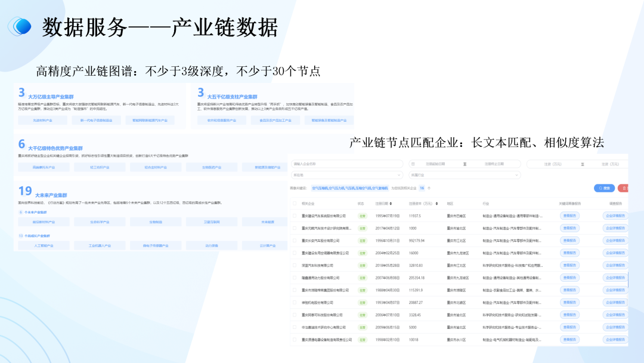This screenshot has height=363, width=644.
Task: Click the 生物医药产业 tag
Action: (212, 167)
